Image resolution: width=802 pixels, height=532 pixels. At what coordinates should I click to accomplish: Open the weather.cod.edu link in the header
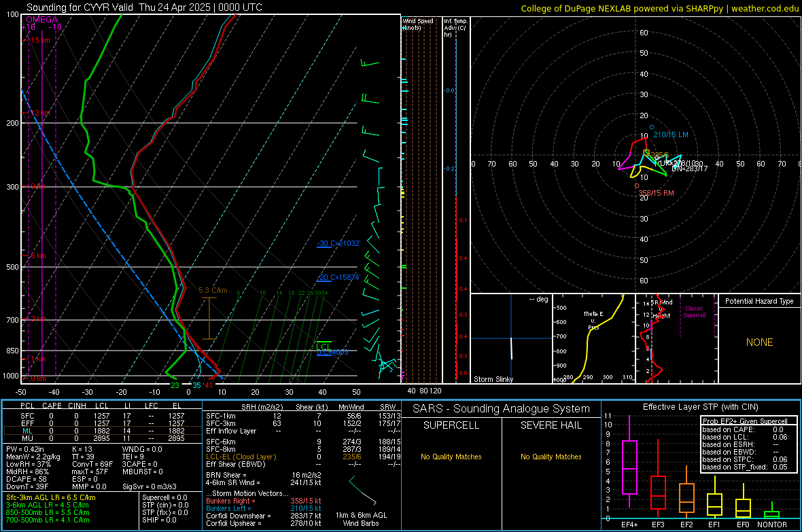765,8
